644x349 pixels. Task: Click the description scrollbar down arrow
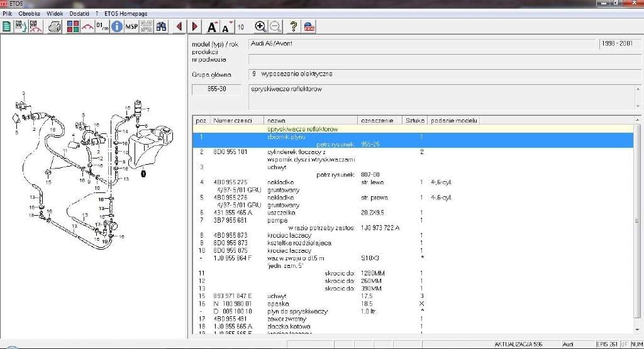[638, 106]
